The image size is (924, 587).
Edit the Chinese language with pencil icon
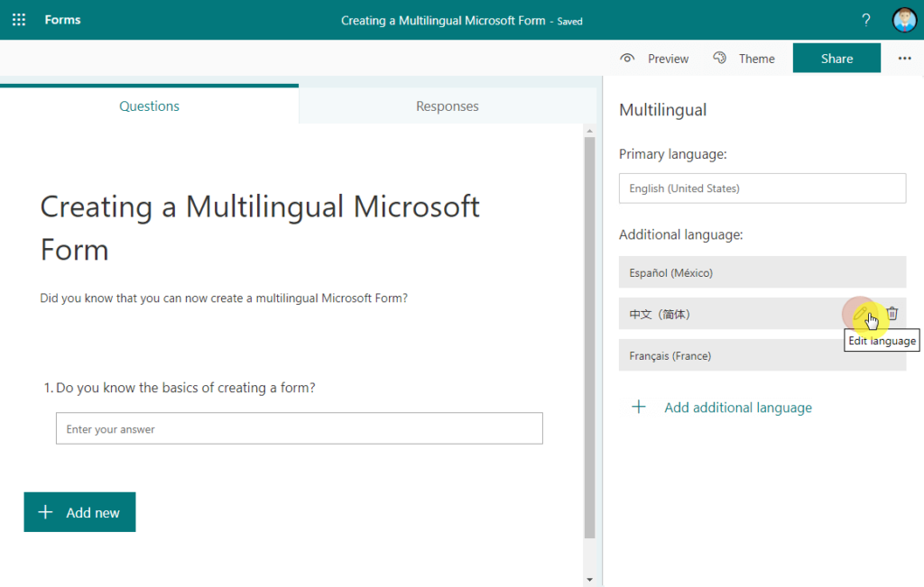(860, 313)
